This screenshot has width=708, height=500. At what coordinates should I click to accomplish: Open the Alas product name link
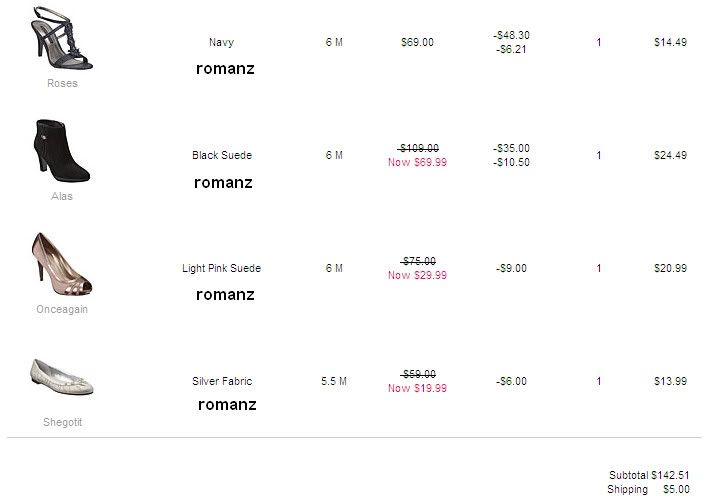coord(62,196)
